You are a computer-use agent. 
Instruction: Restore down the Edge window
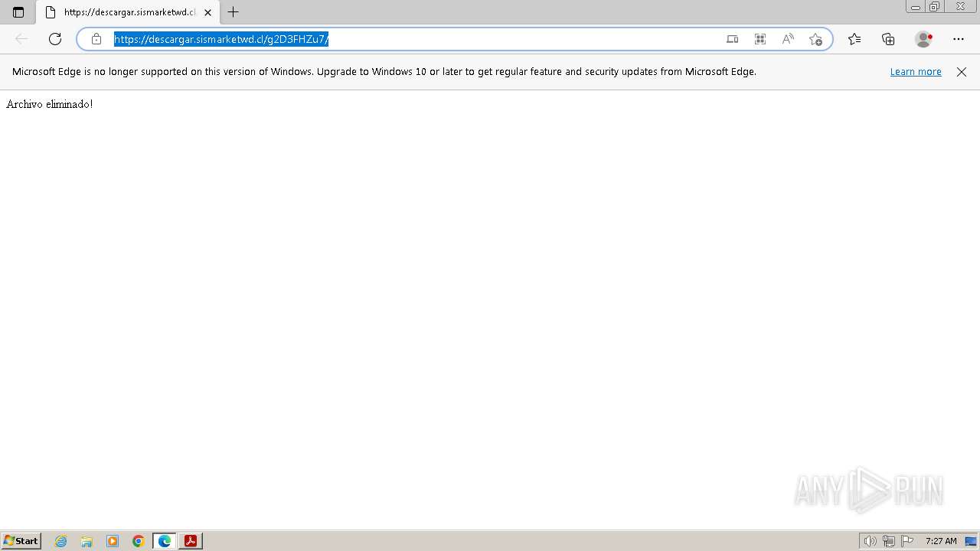[935, 7]
